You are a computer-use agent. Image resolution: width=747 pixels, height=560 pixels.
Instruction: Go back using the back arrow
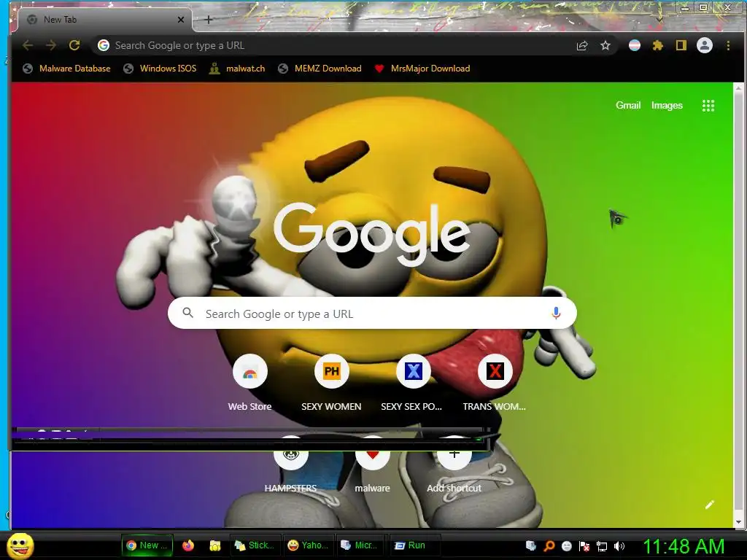pyautogui.click(x=28, y=45)
